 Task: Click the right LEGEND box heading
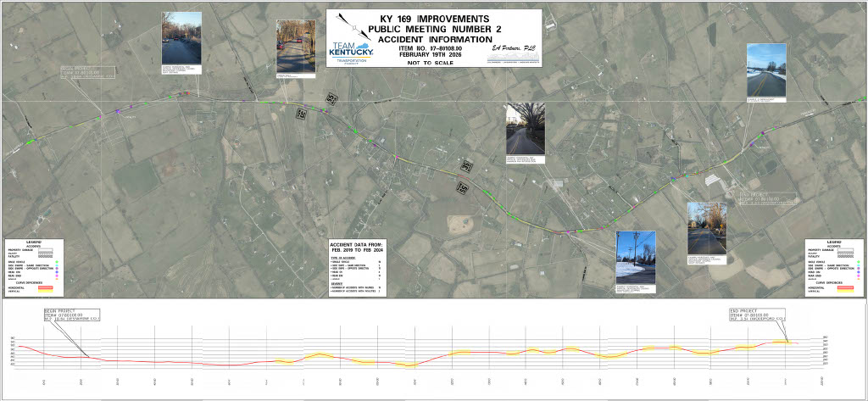pos(833,242)
